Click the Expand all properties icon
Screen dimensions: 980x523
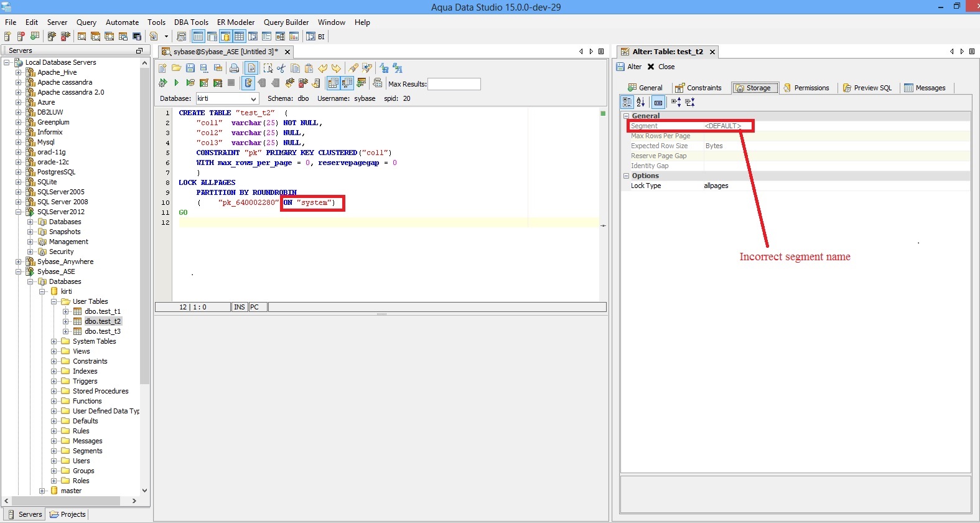pos(676,102)
